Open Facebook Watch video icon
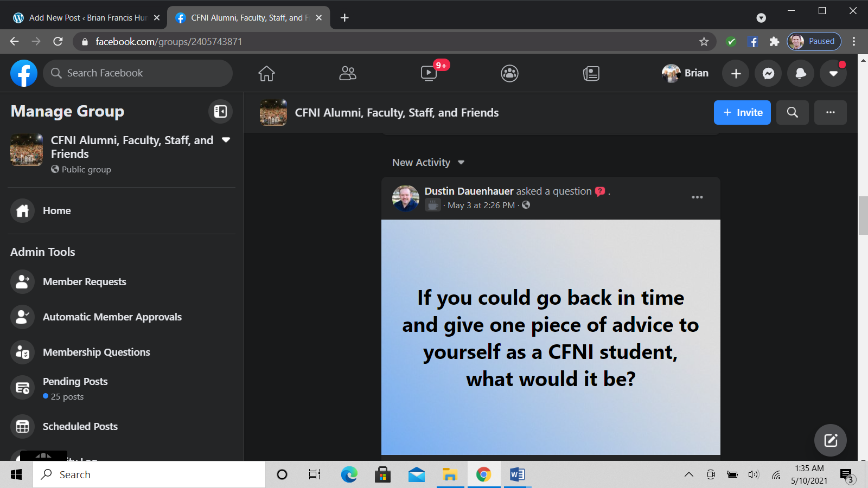 pos(429,73)
